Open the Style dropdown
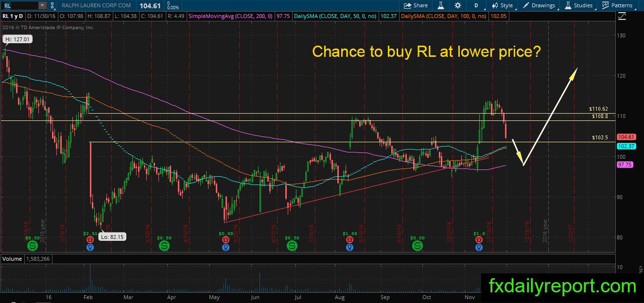Image resolution: width=644 pixels, height=303 pixels. tap(503, 5)
